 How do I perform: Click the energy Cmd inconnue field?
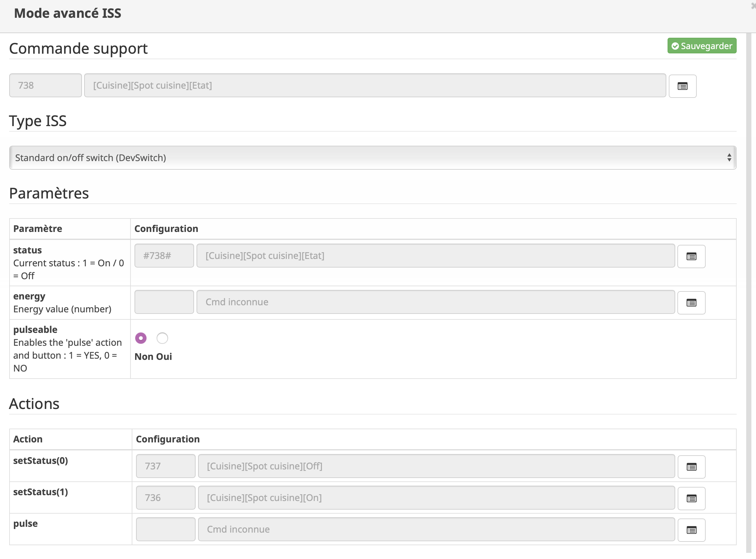(436, 302)
